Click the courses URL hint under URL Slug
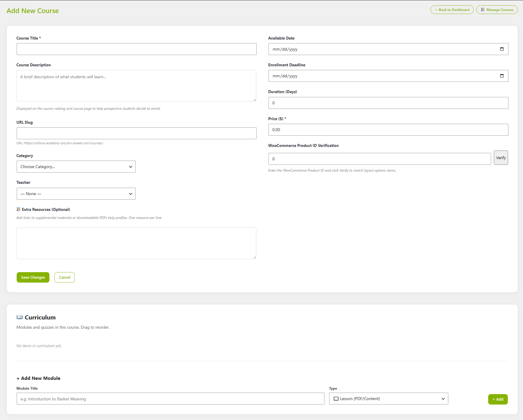This screenshot has height=420, width=523. click(60, 143)
